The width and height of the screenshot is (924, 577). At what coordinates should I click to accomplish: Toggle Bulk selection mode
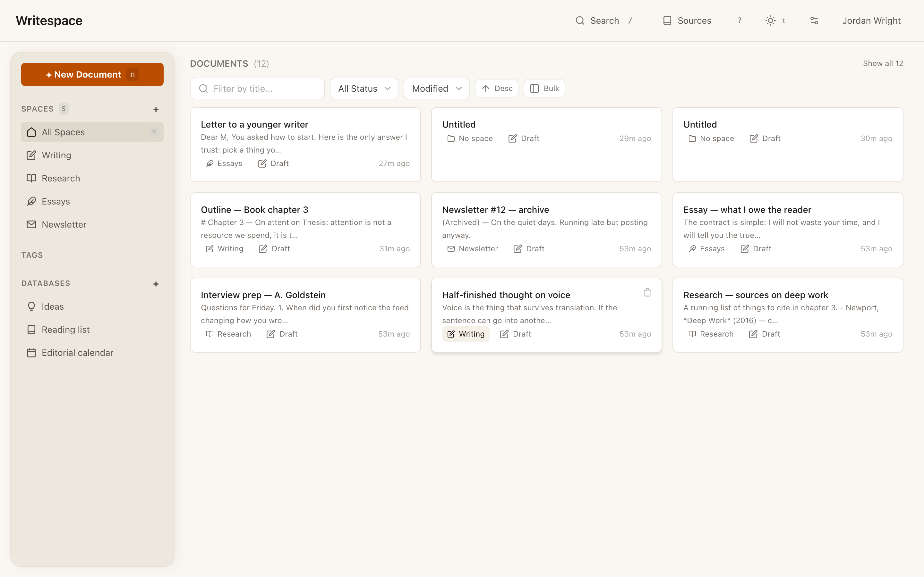[544, 88]
